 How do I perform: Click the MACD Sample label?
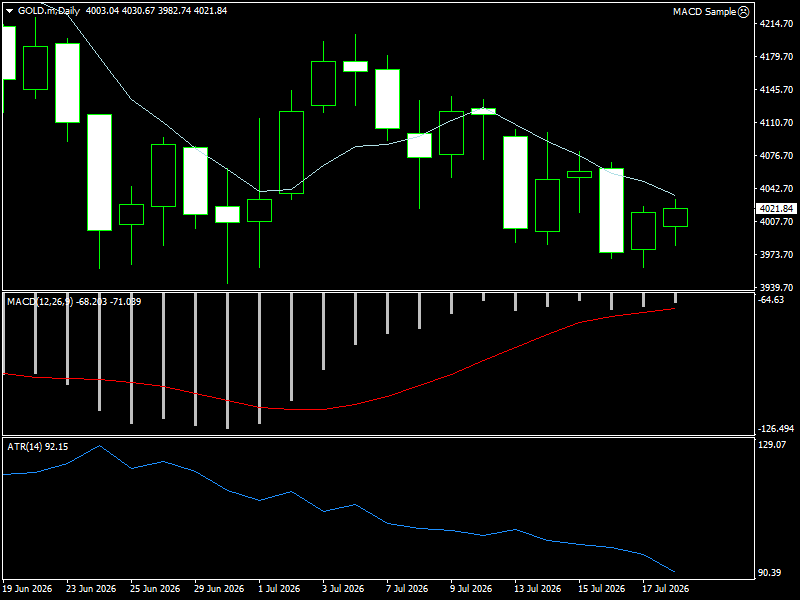coord(704,11)
